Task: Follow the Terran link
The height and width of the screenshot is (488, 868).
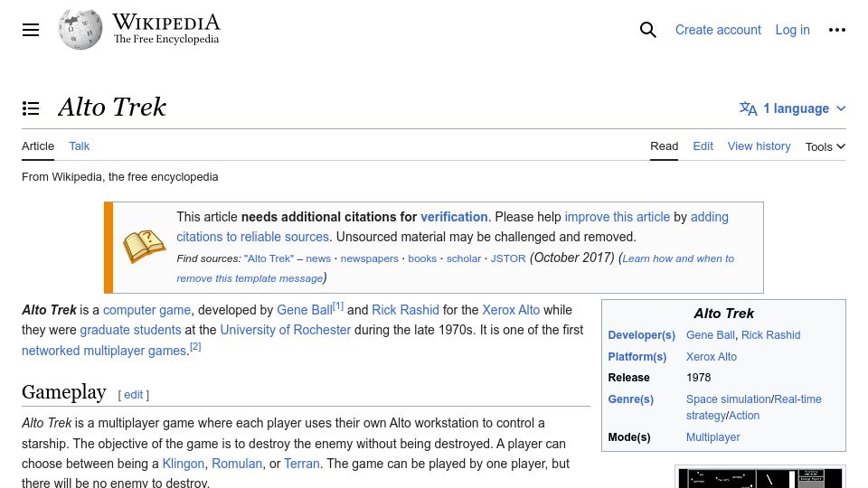Action: 302,464
